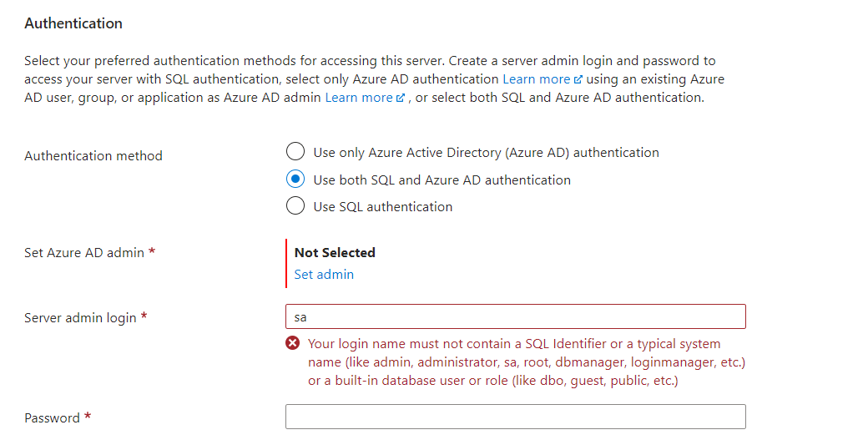Click the Not Selected admin status text
This screenshot has height=440, width=868.
click(x=335, y=253)
